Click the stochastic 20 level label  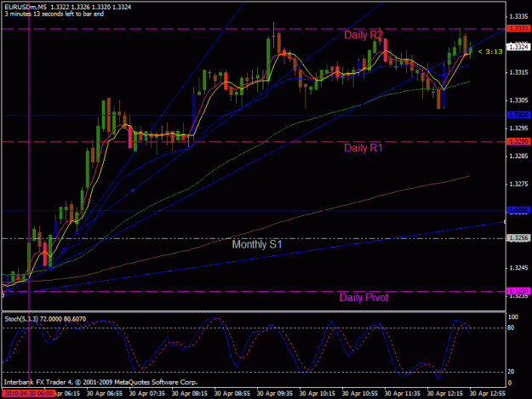tap(511, 372)
